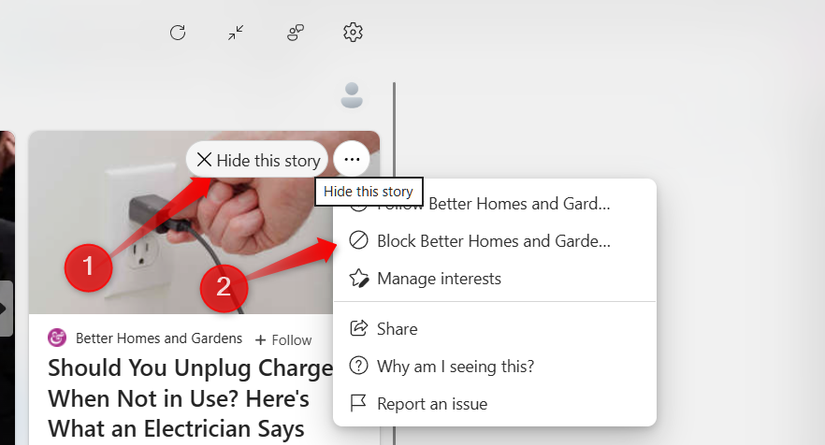Click the user profile avatar icon
Image resolution: width=825 pixels, height=445 pixels.
(x=352, y=96)
